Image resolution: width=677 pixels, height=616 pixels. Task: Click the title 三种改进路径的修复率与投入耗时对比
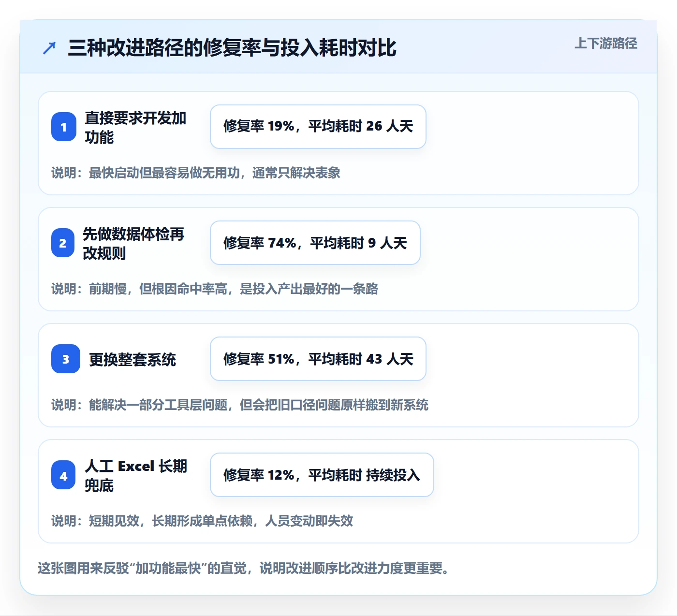(232, 48)
